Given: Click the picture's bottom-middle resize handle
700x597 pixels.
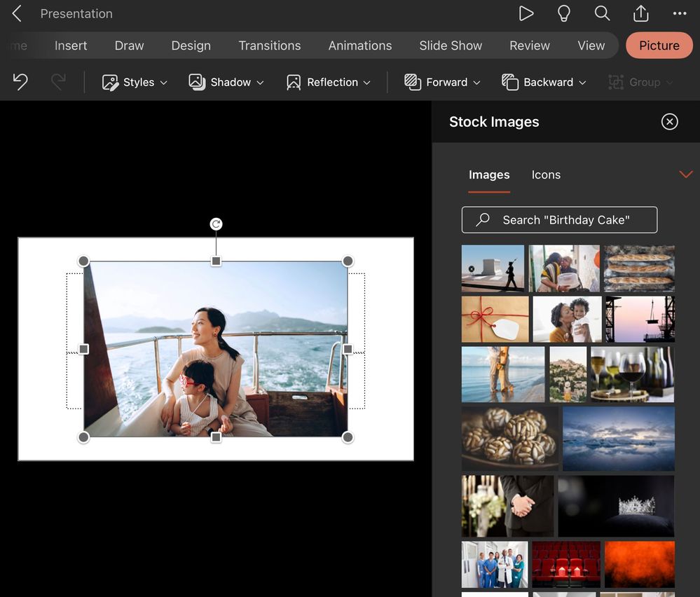Looking at the screenshot, I should pos(216,437).
